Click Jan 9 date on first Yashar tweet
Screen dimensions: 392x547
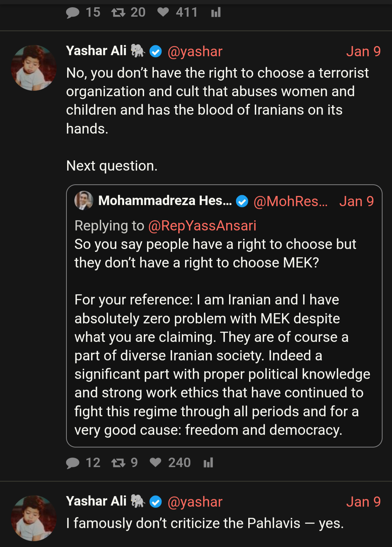(x=363, y=52)
